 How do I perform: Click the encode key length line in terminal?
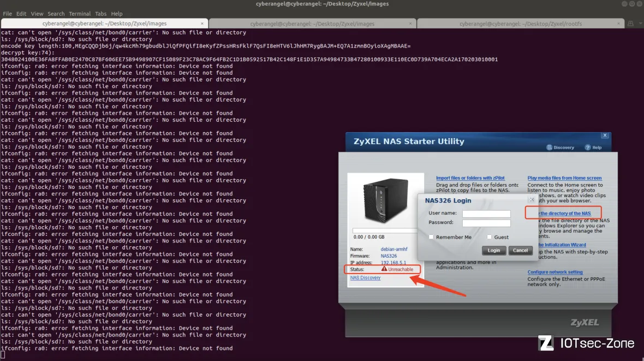206,46
